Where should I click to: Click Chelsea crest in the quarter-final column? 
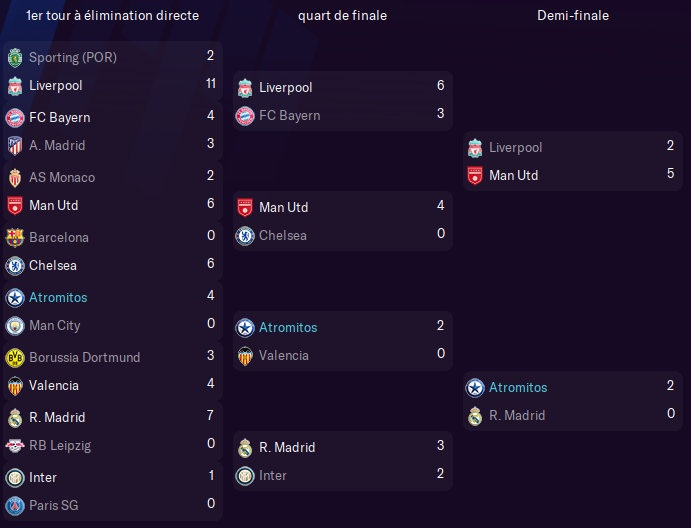tap(245, 236)
